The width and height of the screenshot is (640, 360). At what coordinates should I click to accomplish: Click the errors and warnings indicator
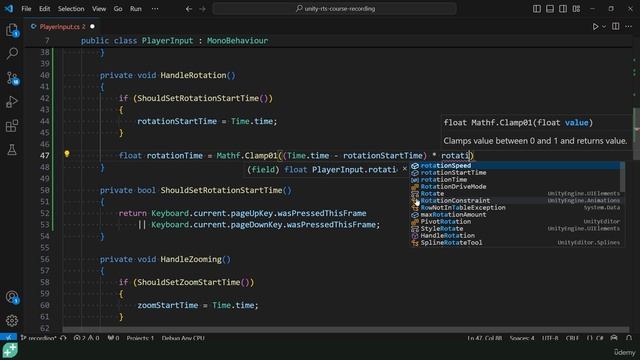(x=86, y=338)
